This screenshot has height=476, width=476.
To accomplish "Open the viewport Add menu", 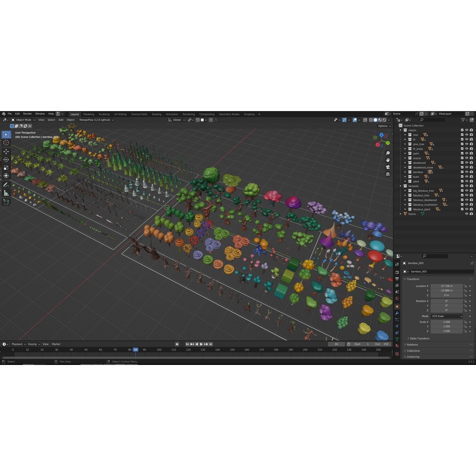I will click(61, 120).
